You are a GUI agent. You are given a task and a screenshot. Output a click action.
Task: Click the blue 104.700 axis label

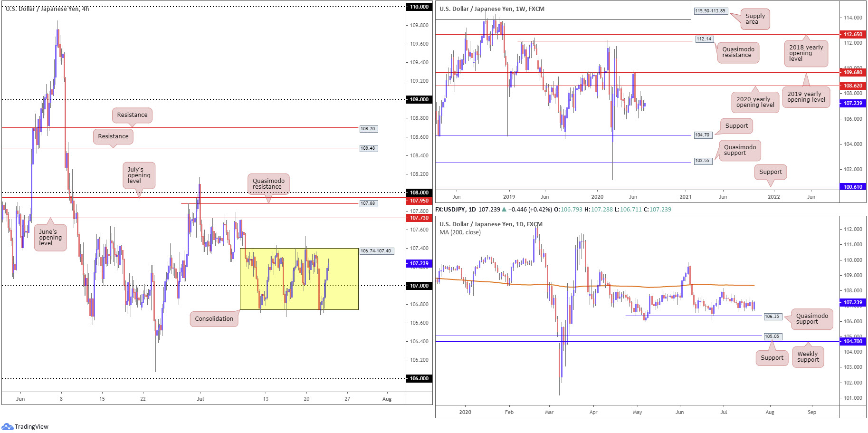point(853,341)
